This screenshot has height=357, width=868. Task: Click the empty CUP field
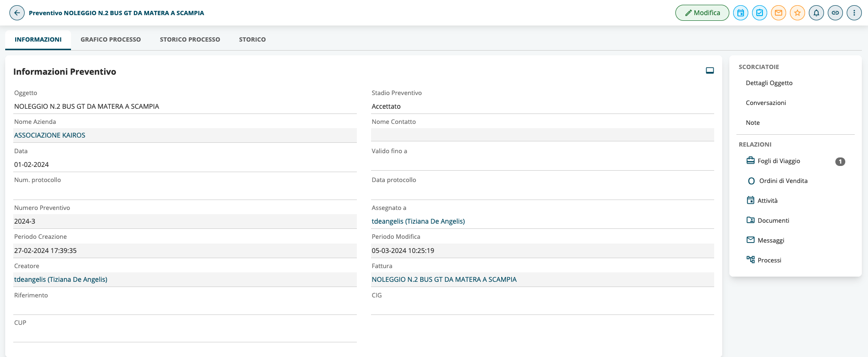click(185, 335)
